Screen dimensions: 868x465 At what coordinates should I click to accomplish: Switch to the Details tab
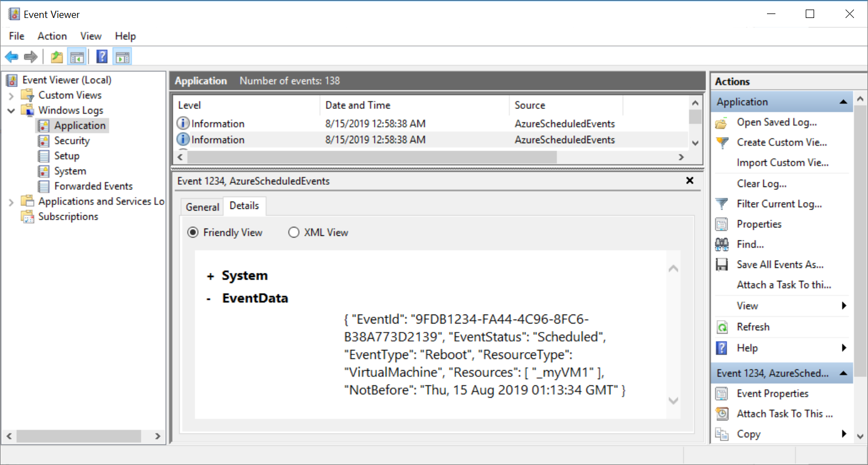click(245, 206)
